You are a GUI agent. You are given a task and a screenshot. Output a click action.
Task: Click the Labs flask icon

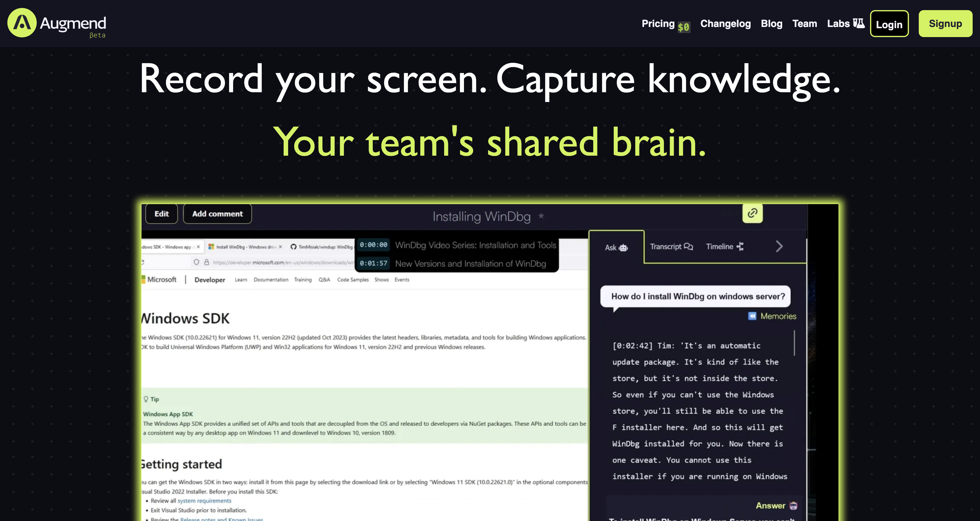[859, 23]
